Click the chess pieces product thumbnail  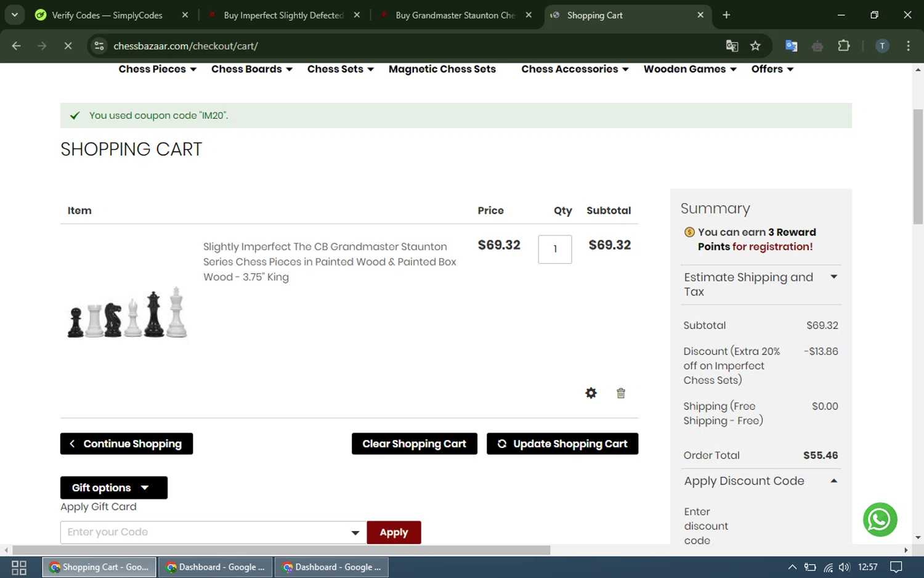pyautogui.click(x=127, y=312)
